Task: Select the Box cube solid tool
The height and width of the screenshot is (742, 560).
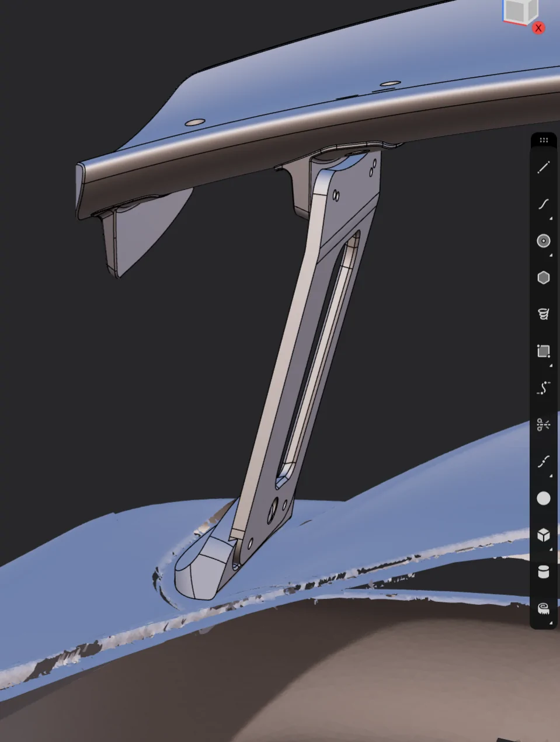Action: 544,535
